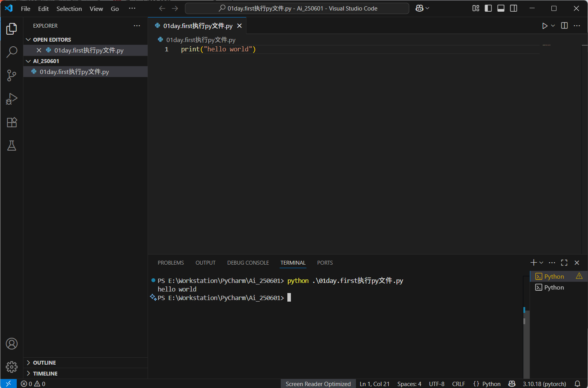Go forward with the navigation arrow
The image size is (588, 388).
click(175, 9)
